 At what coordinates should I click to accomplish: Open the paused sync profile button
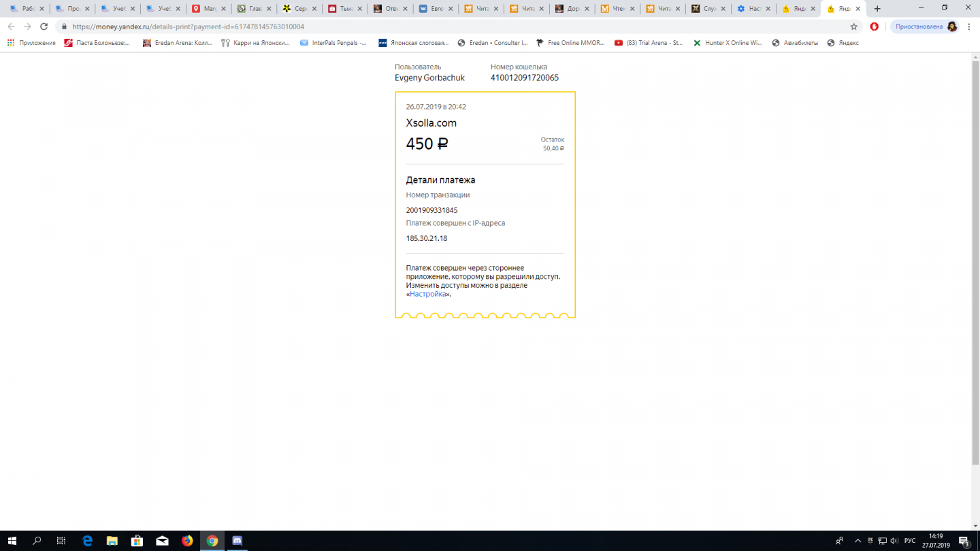pyautogui.click(x=926, y=27)
